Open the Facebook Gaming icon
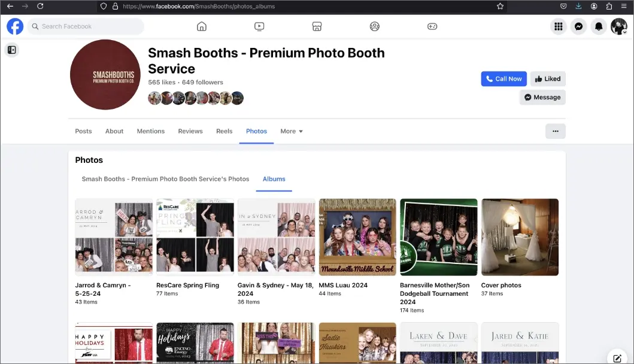 [432, 26]
